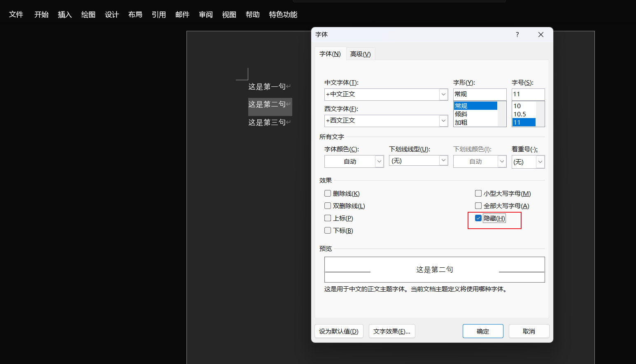The height and width of the screenshot is (364, 636).
Task: Close the 字体 dialog with the X
Action: coord(541,35)
